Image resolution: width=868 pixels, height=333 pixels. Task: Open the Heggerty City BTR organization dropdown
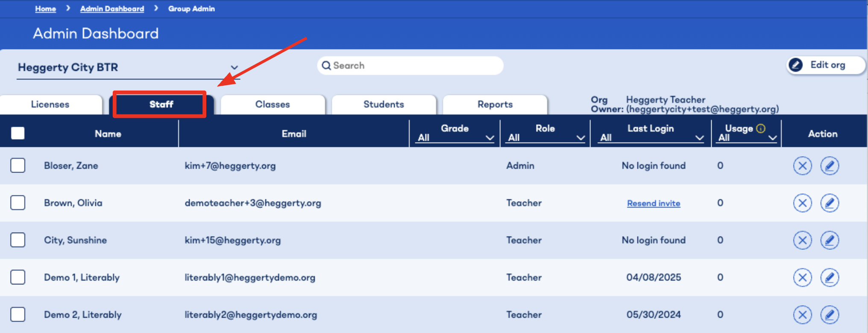tap(128, 67)
